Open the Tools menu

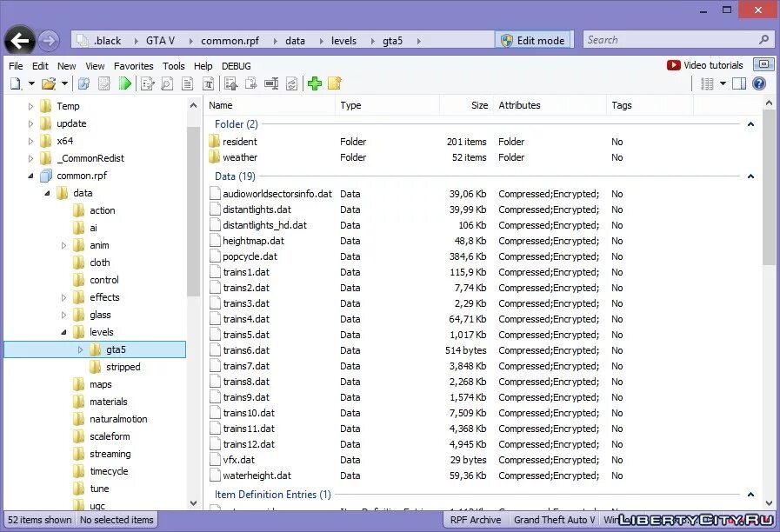(174, 66)
